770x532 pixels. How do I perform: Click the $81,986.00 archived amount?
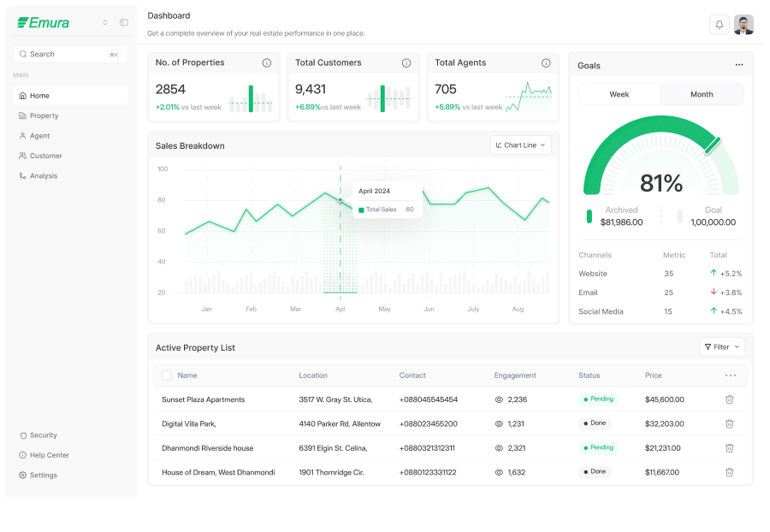621,222
